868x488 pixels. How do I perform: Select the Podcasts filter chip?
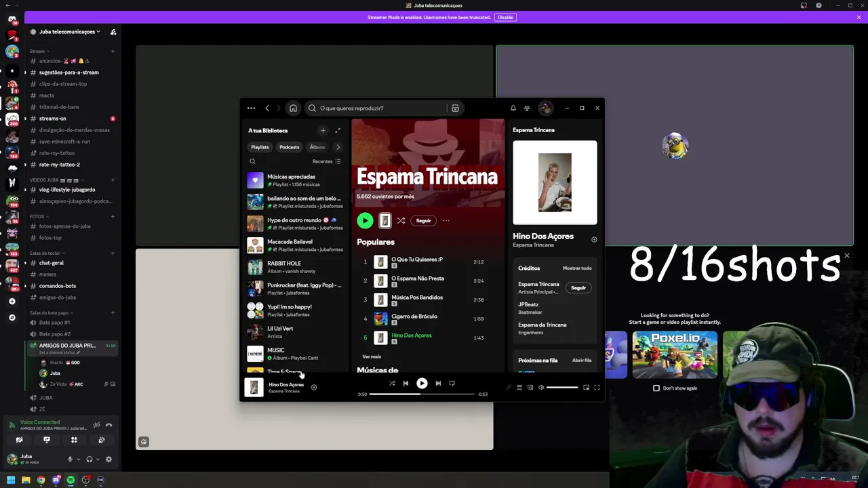(x=289, y=147)
